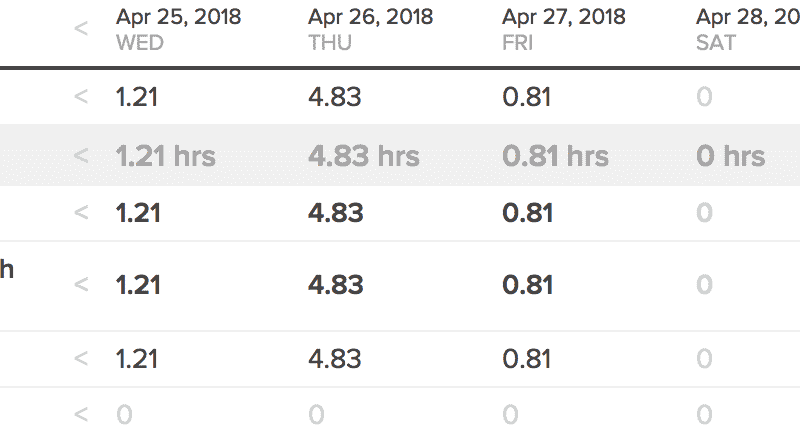The width and height of the screenshot is (800, 440).
Task: Click the Wednesday 0 cell in the bottom row
Action: point(124,414)
